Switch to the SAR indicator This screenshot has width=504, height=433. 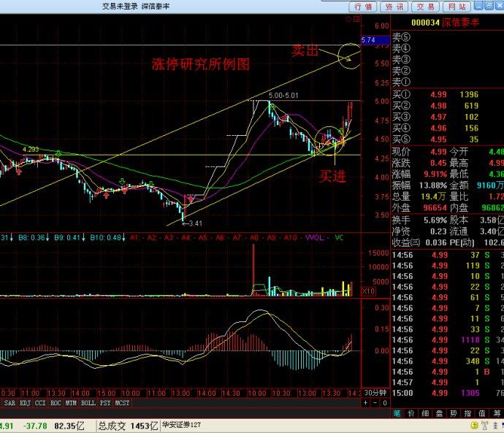(x=9, y=402)
